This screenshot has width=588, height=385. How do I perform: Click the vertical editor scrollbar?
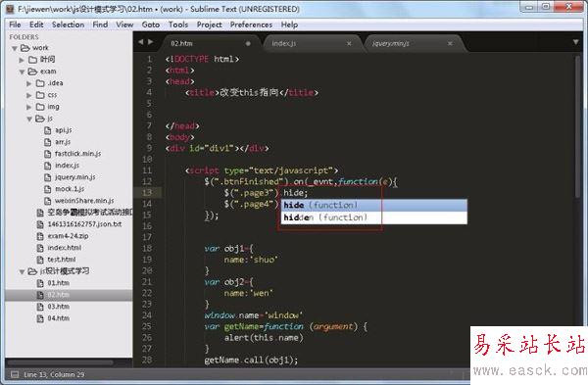coord(578,126)
